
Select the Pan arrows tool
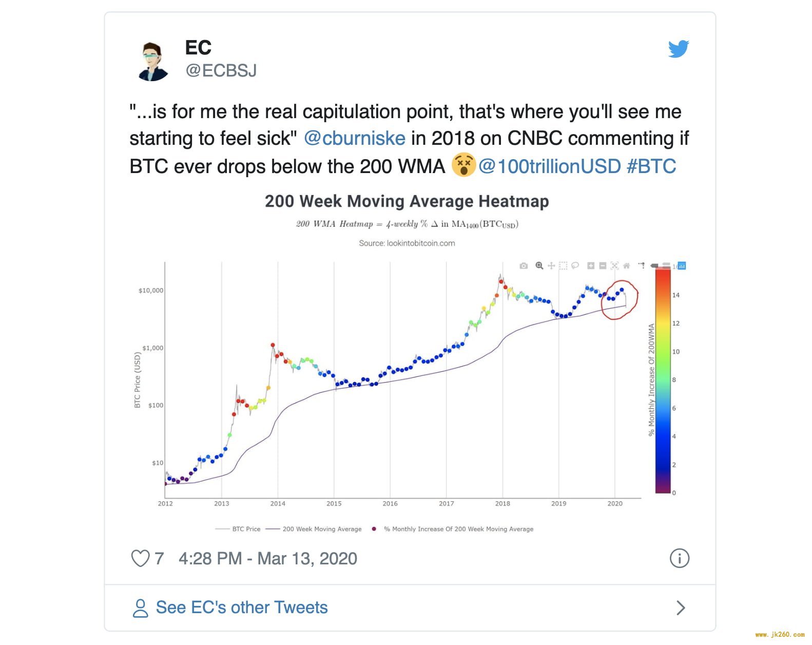pos(551,266)
